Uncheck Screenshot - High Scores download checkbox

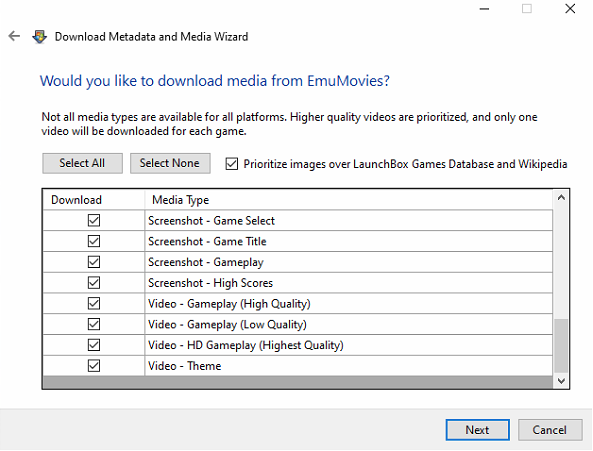coord(94,283)
